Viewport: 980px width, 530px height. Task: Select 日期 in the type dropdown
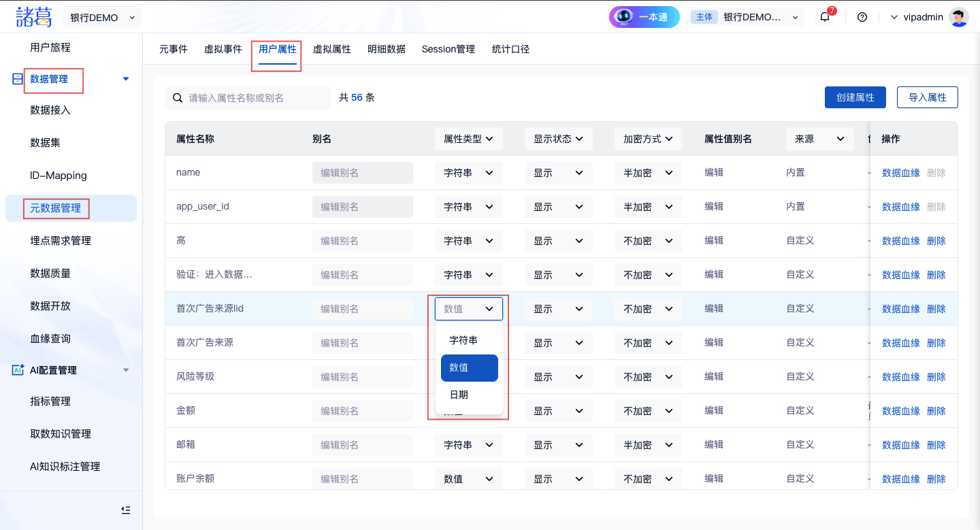click(x=459, y=395)
